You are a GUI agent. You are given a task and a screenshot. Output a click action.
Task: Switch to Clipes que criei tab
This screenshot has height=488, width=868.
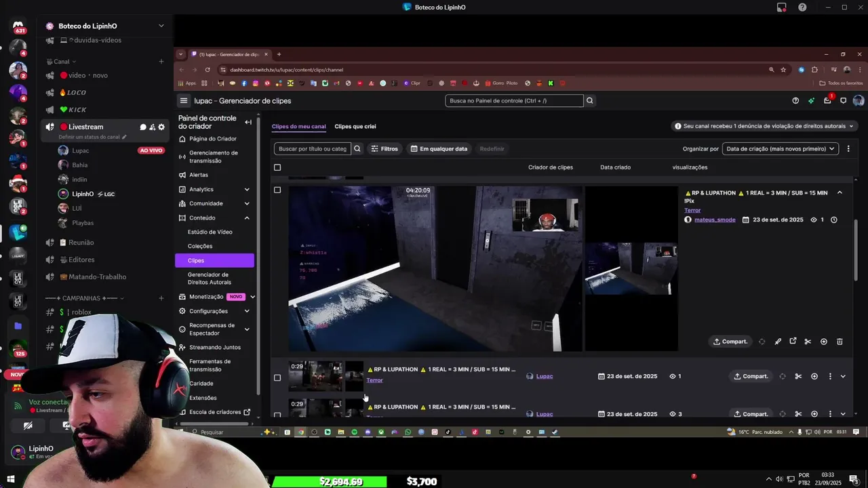click(x=355, y=126)
